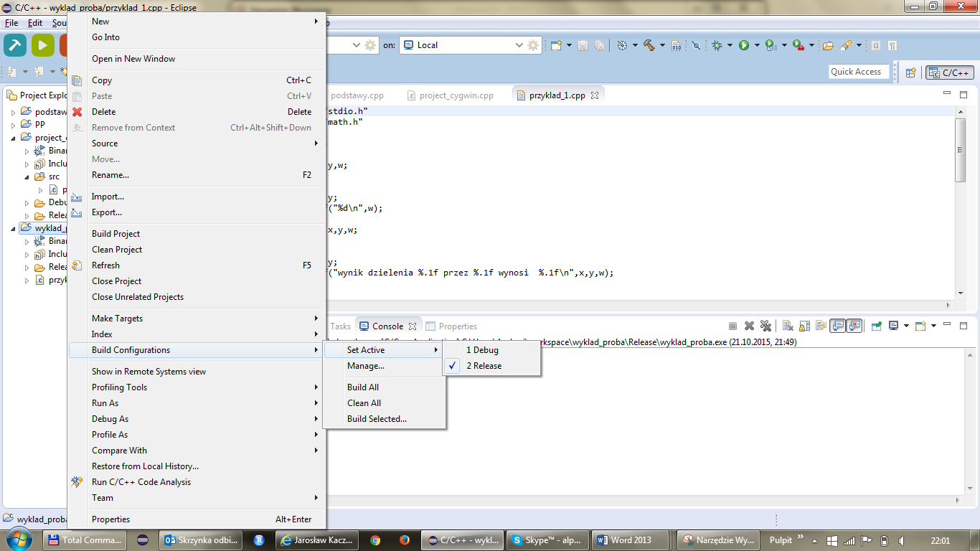Click Remove All Terminated Launches icon
Image resolution: width=980 pixels, height=551 pixels.
pyautogui.click(x=765, y=326)
